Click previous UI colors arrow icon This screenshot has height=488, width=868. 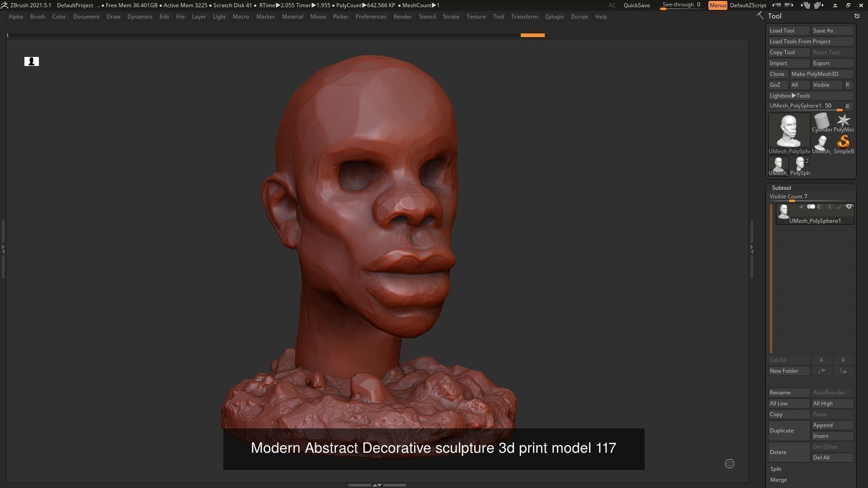(776, 5)
